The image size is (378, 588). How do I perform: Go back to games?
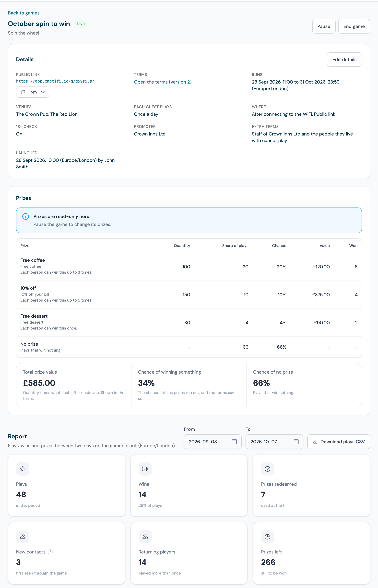(24, 13)
